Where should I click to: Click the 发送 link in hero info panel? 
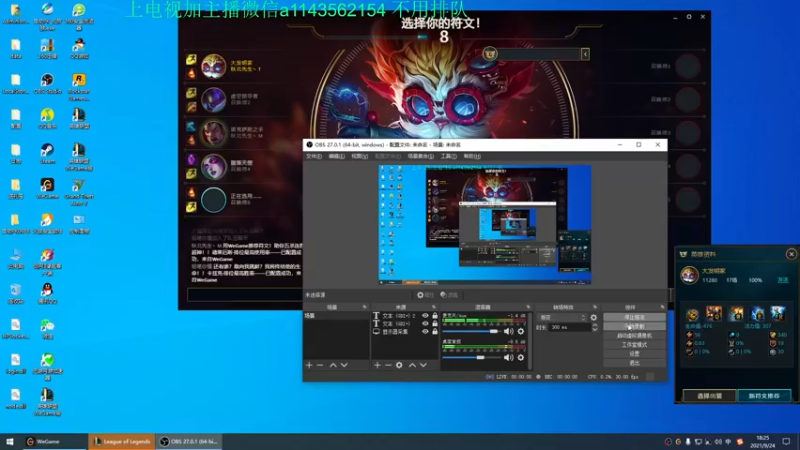(783, 280)
